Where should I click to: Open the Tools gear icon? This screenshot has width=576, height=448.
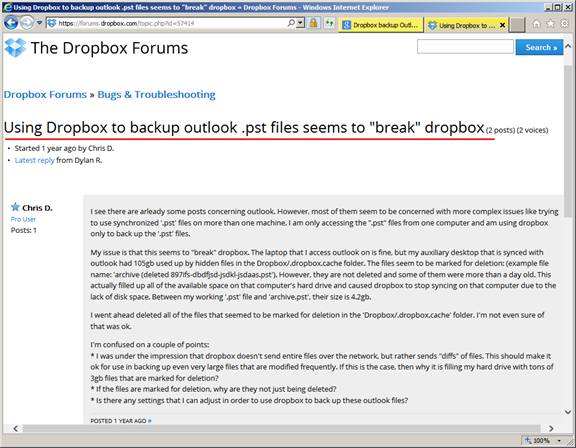click(564, 24)
